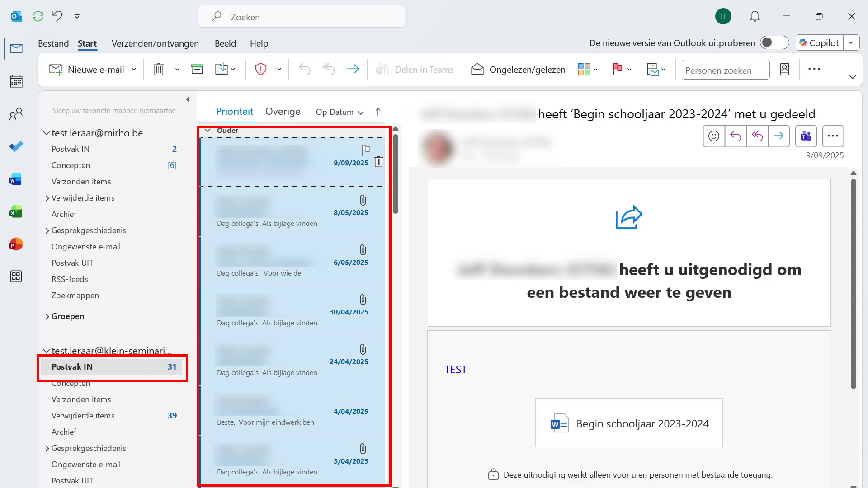Click the Delete trash icon in ribbon

(159, 69)
